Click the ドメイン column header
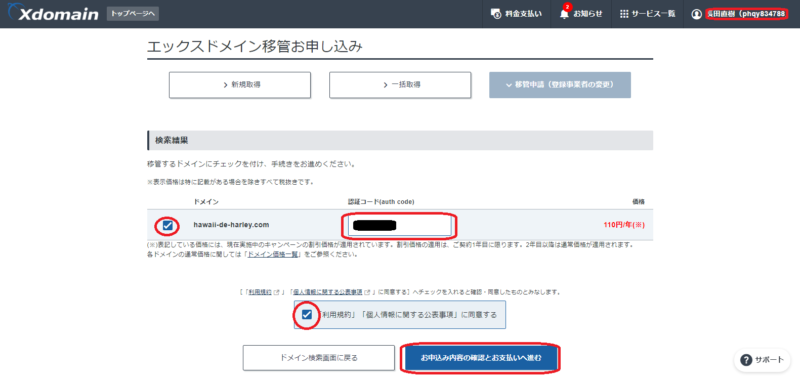800x378 pixels. [x=206, y=202]
